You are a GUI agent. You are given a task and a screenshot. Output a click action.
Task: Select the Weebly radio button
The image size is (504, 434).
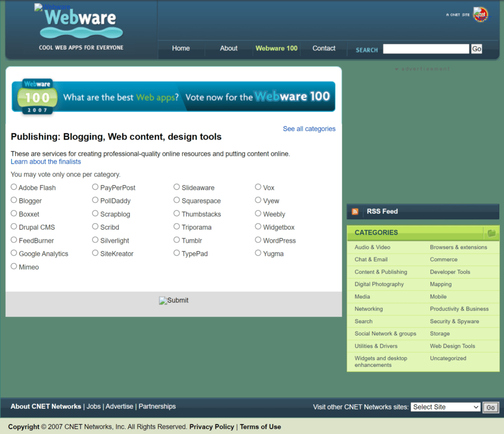(258, 214)
